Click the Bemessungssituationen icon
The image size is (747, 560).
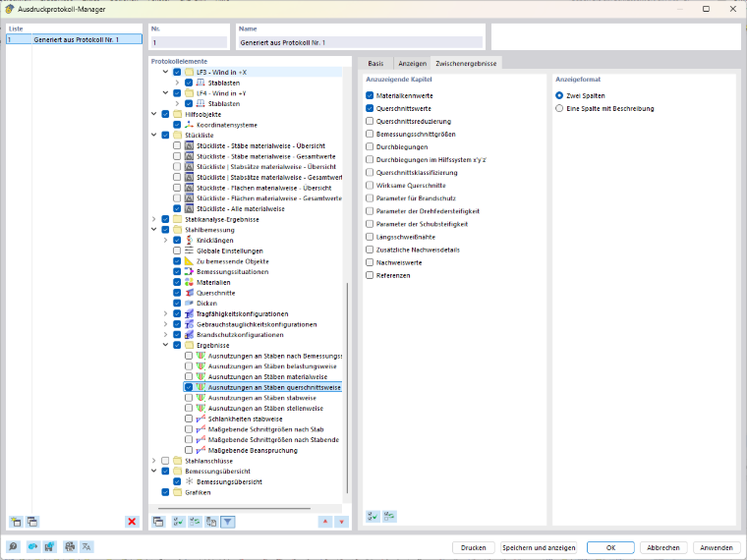coord(189,272)
